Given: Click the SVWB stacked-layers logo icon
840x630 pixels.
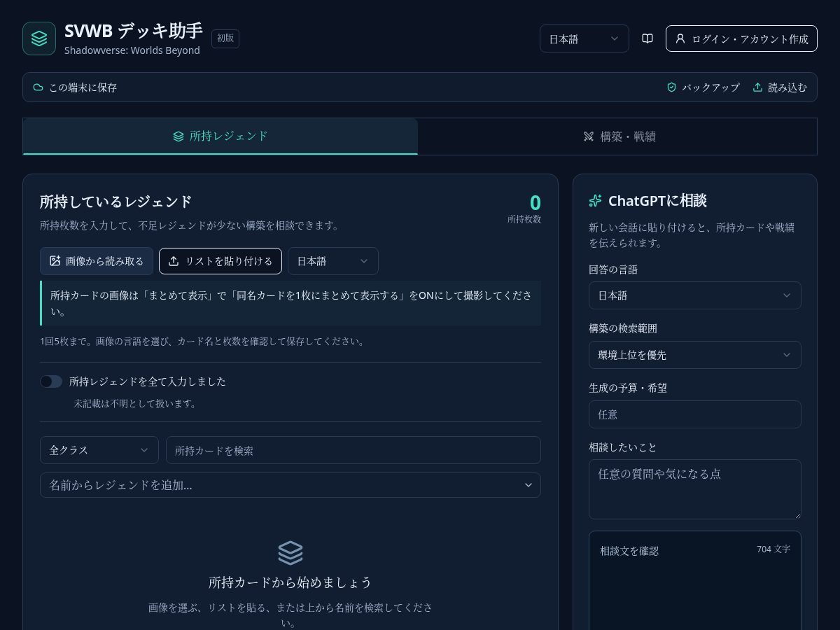Looking at the screenshot, I should pyautogui.click(x=39, y=38).
